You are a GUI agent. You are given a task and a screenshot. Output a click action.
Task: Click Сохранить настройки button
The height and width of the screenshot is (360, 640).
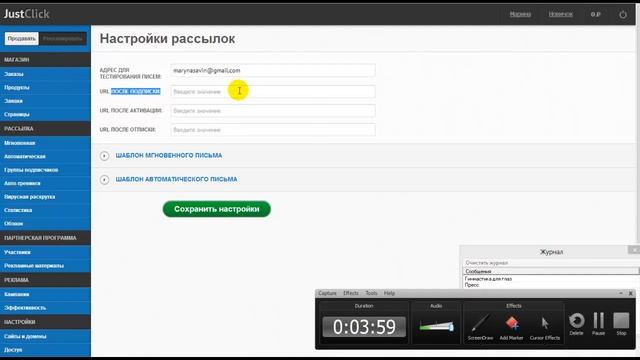tap(217, 209)
